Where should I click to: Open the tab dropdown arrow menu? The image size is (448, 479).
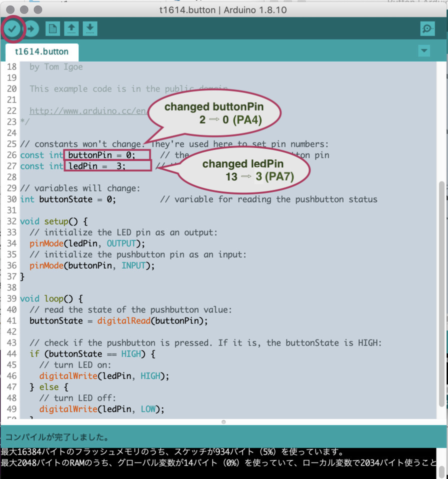click(x=424, y=50)
